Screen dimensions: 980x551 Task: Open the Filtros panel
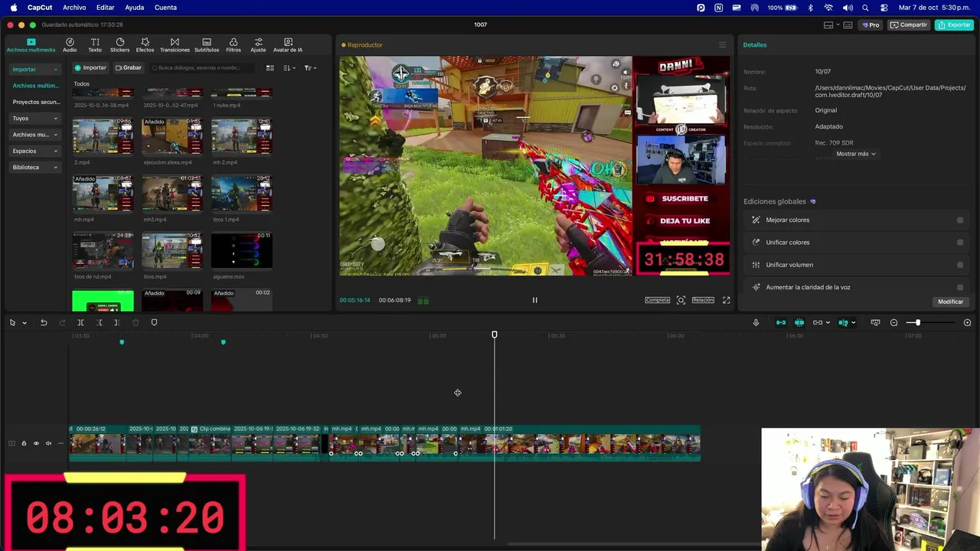point(234,45)
